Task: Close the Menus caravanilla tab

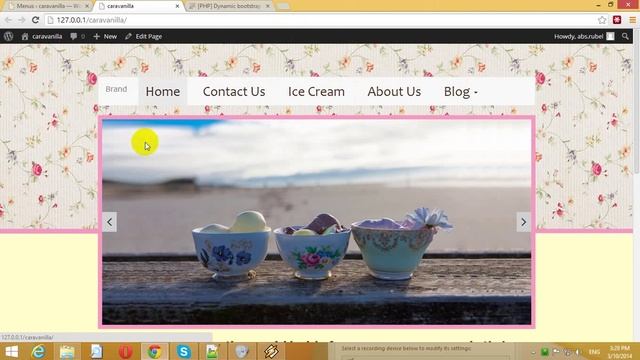Action: [x=87, y=6]
